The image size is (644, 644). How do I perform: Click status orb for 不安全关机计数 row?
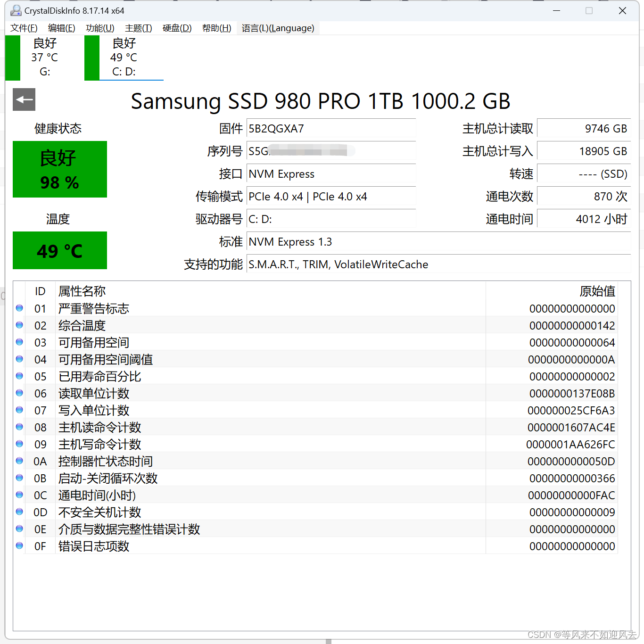(19, 512)
